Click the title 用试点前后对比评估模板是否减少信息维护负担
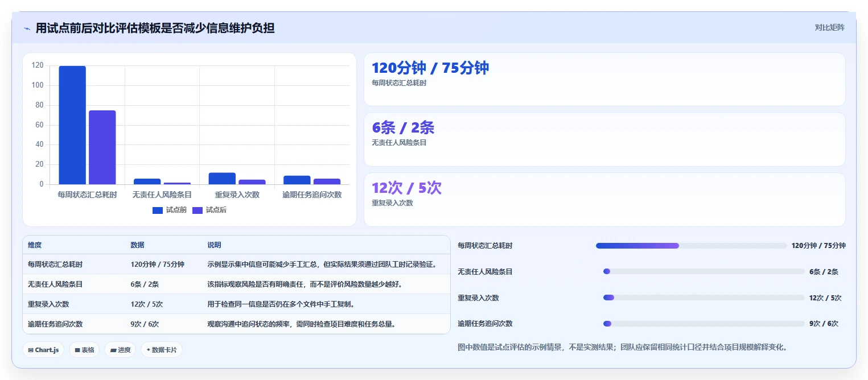868x380 pixels. (x=155, y=28)
